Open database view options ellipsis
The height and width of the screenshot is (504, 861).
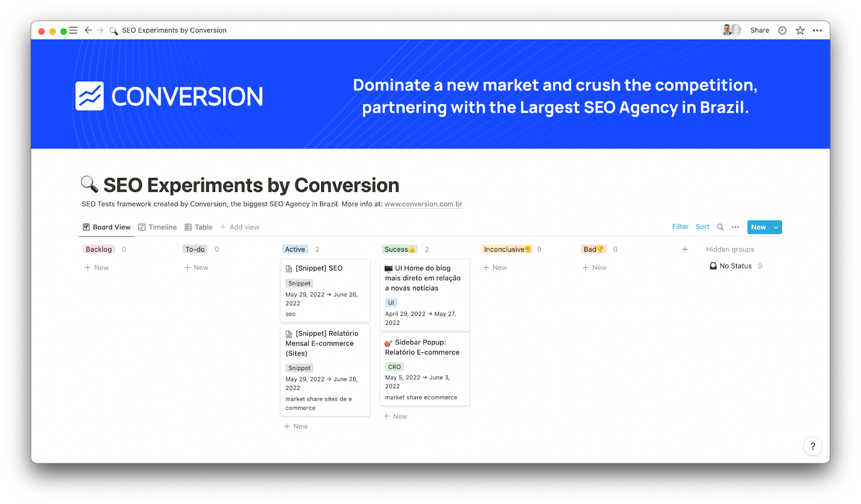tap(735, 227)
